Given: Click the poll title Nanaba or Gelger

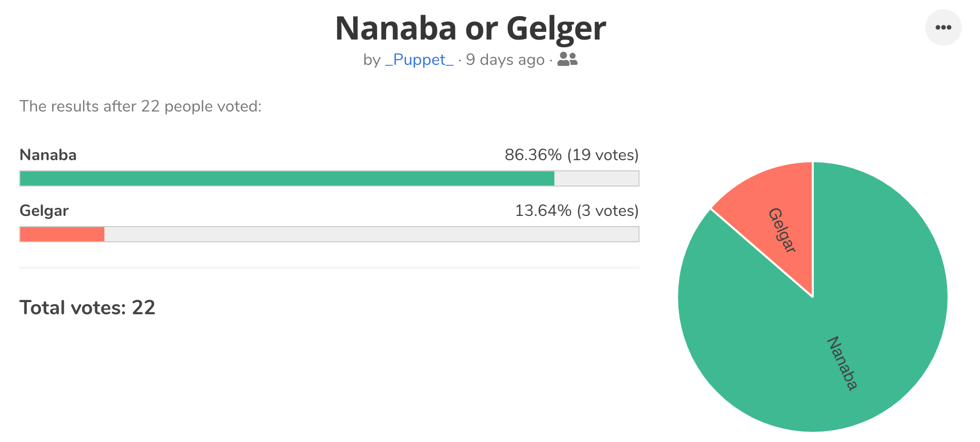Looking at the screenshot, I should tap(470, 28).
